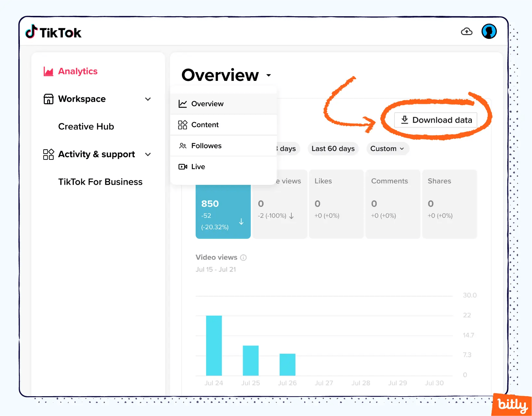Select the highlighted 850 video views card
The height and width of the screenshot is (416, 532).
pyautogui.click(x=223, y=211)
